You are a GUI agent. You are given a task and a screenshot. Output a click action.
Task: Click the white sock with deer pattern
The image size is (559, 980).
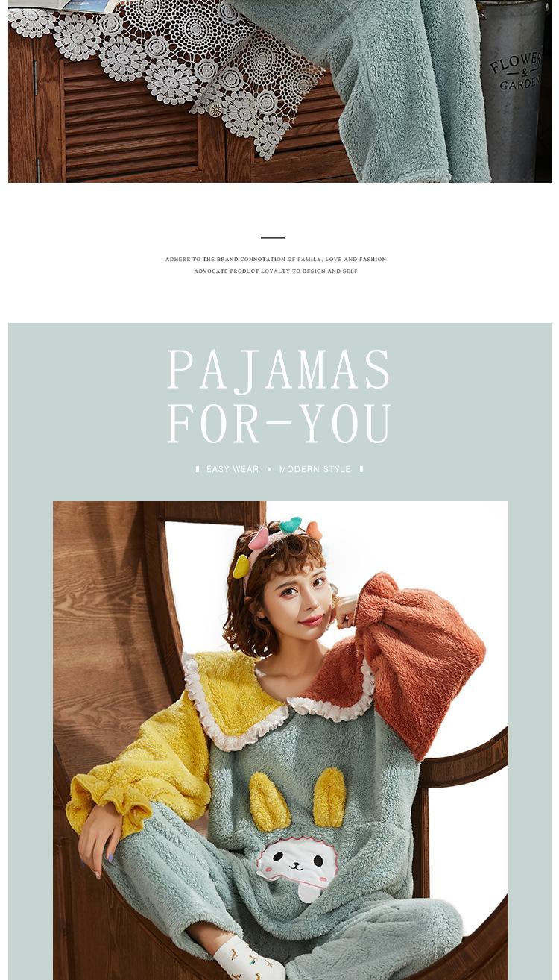point(247,961)
